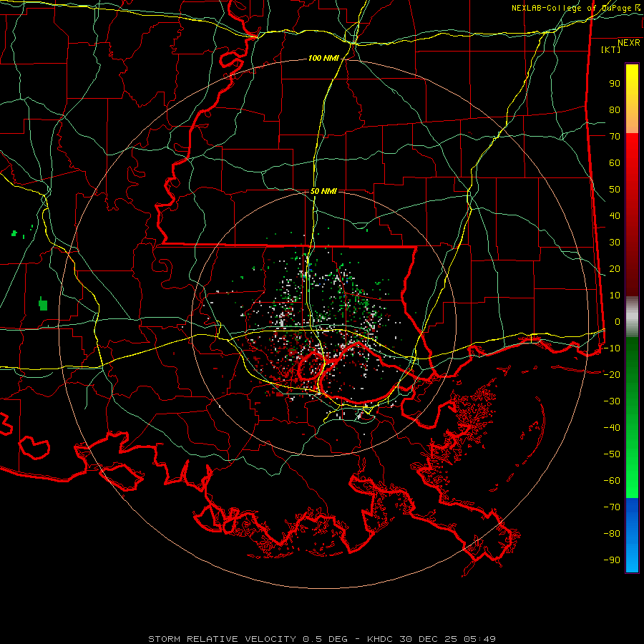Click the 80 value on the velocity scale
This screenshot has width=644, height=644.
point(615,110)
